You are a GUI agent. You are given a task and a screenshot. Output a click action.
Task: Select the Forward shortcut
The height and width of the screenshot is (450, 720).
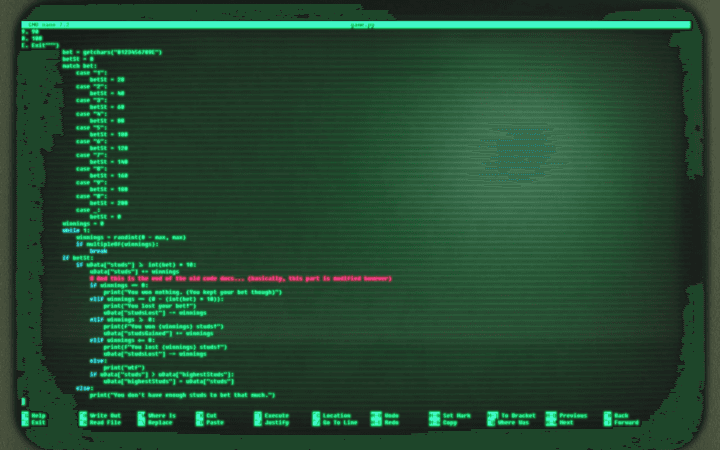[x=627, y=422]
